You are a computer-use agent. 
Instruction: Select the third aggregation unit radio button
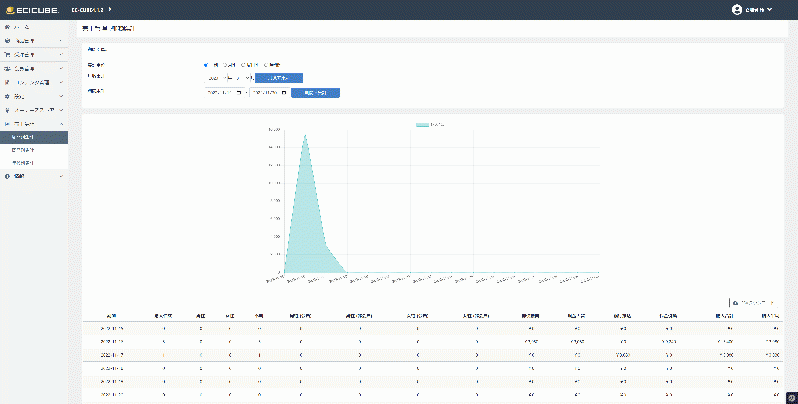[x=243, y=65]
